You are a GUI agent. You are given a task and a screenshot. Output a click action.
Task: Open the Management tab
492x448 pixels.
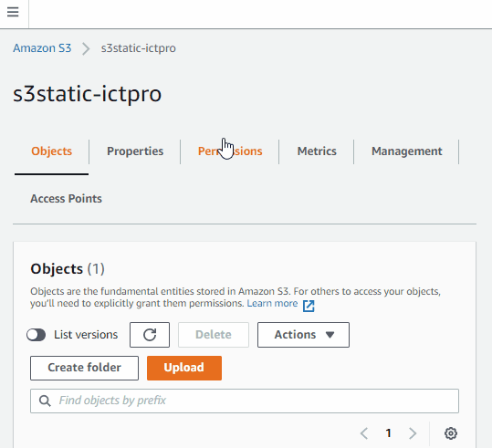coord(407,151)
